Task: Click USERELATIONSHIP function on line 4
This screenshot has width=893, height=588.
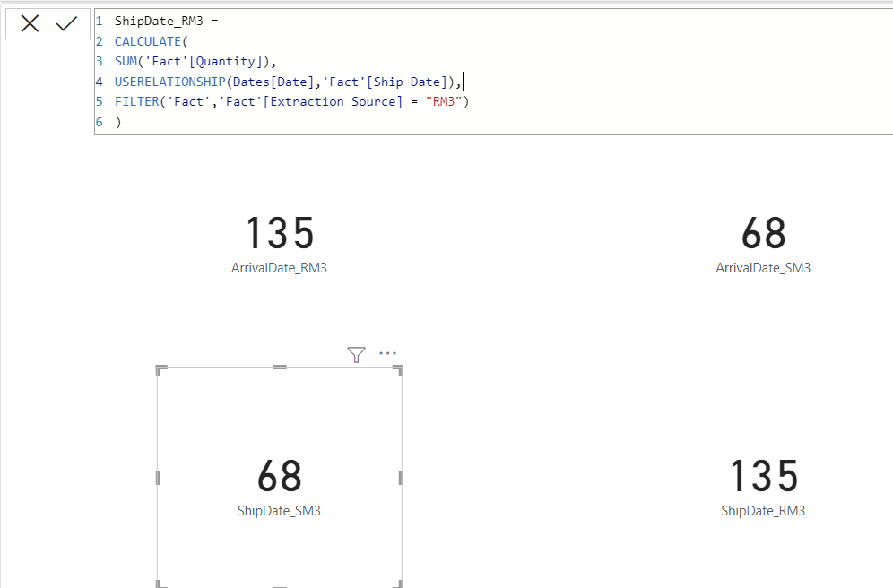Action: tap(169, 82)
